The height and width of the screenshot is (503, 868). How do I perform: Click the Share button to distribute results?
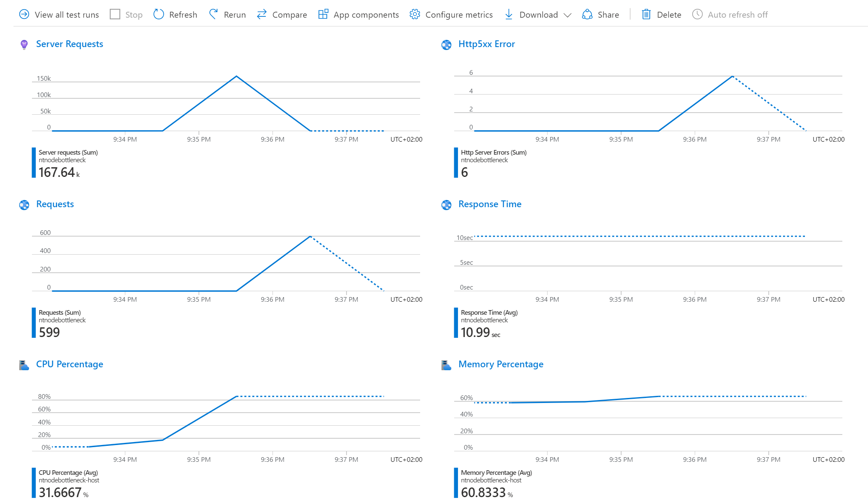[603, 13]
